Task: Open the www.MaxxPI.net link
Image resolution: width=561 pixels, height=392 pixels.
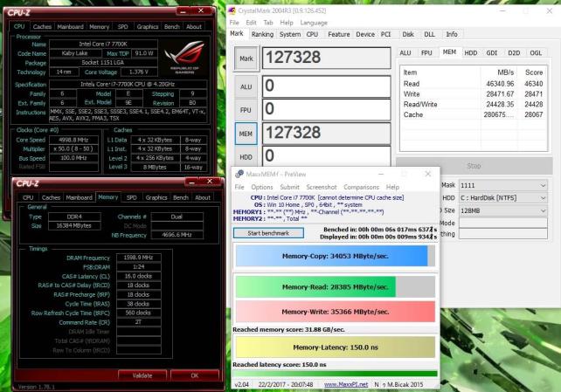Action: (x=346, y=384)
